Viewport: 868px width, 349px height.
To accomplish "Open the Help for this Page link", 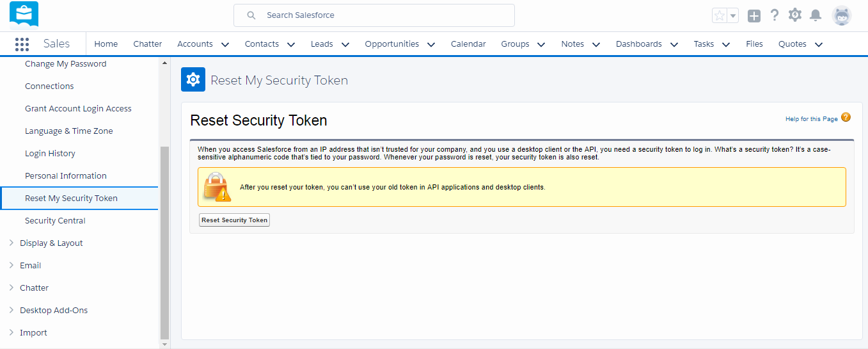I will click(x=811, y=119).
